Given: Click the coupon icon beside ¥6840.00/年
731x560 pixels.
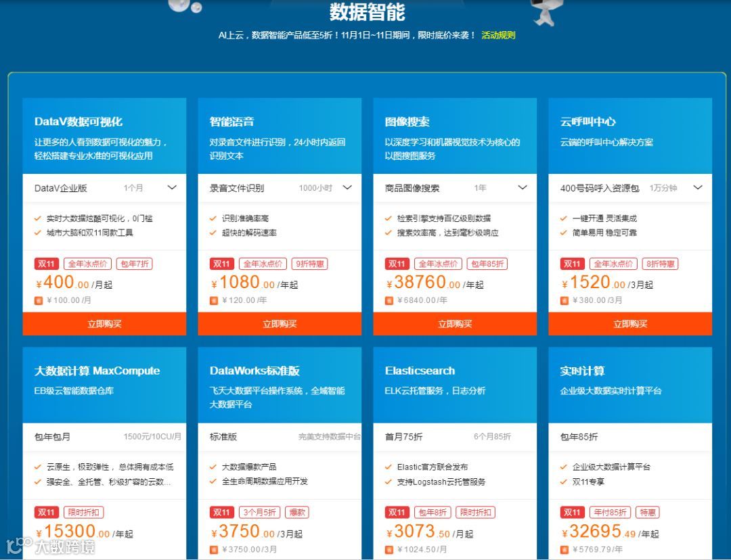Looking at the screenshot, I should [389, 301].
